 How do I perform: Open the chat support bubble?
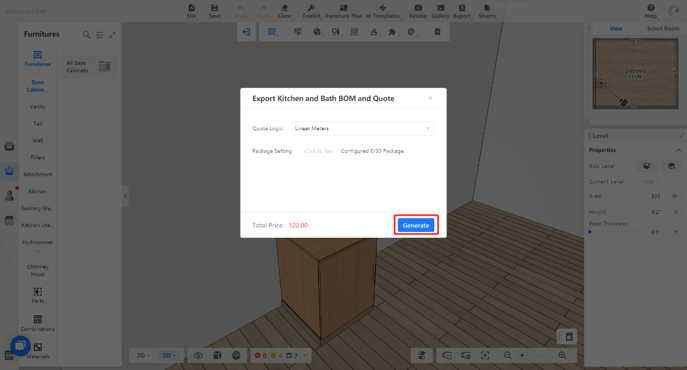(x=20, y=346)
